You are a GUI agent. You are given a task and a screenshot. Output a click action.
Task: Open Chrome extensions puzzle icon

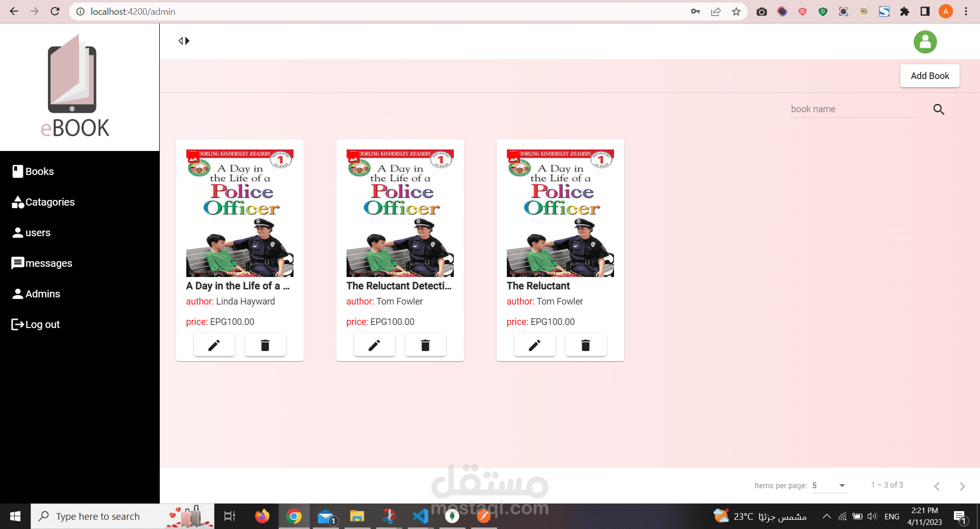point(904,11)
